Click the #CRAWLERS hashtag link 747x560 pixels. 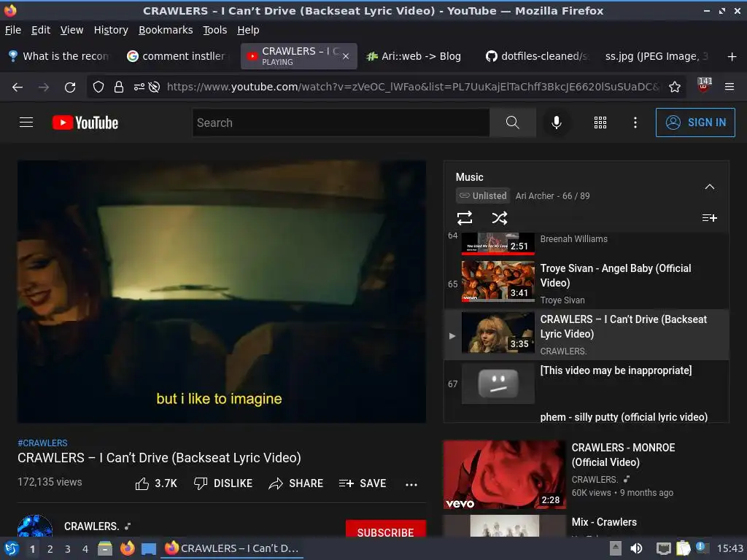(42, 443)
